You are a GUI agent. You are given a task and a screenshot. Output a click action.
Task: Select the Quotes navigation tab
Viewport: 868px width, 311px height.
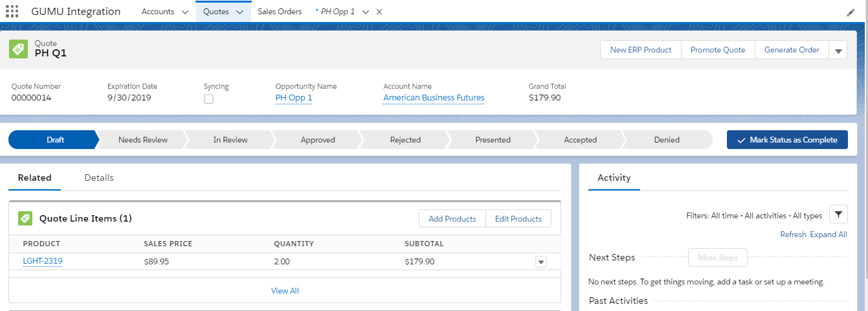(x=216, y=12)
